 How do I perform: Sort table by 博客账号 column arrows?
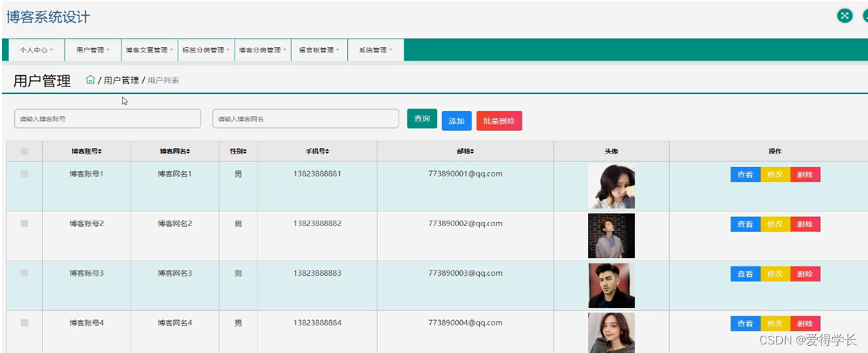point(100,151)
